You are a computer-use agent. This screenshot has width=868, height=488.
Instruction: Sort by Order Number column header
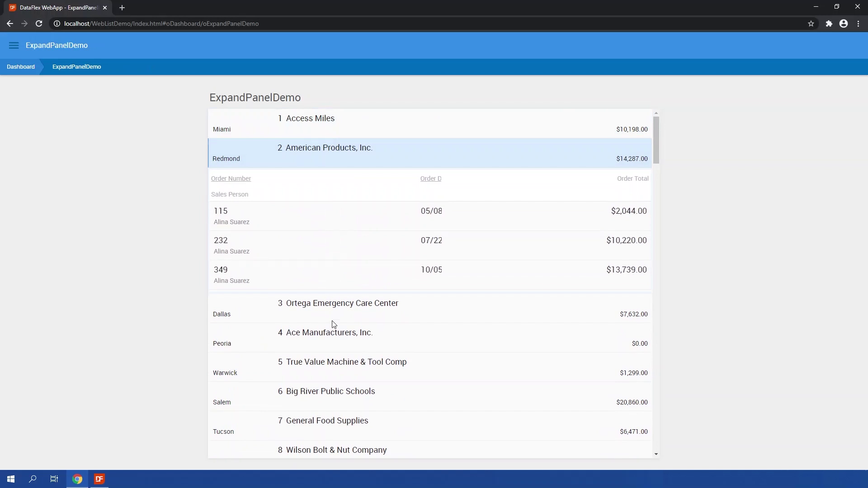(231, 178)
